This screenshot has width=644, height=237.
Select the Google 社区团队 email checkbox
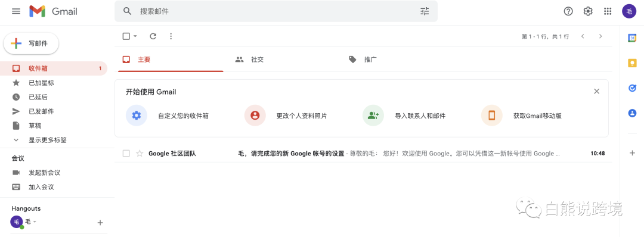[126, 154]
